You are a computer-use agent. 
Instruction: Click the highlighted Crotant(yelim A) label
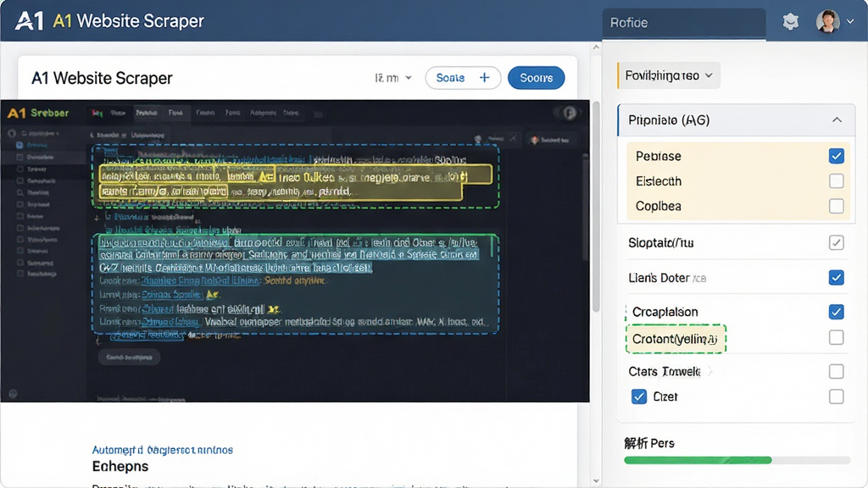(x=676, y=339)
